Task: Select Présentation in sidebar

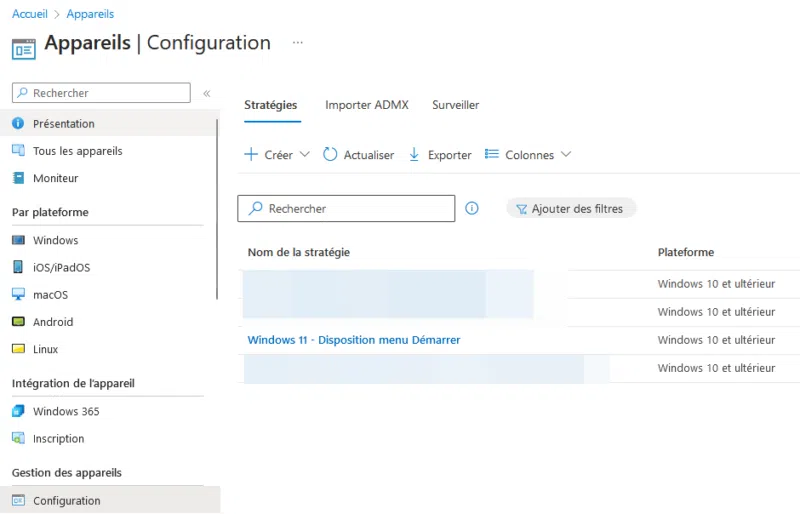Action: [108, 124]
